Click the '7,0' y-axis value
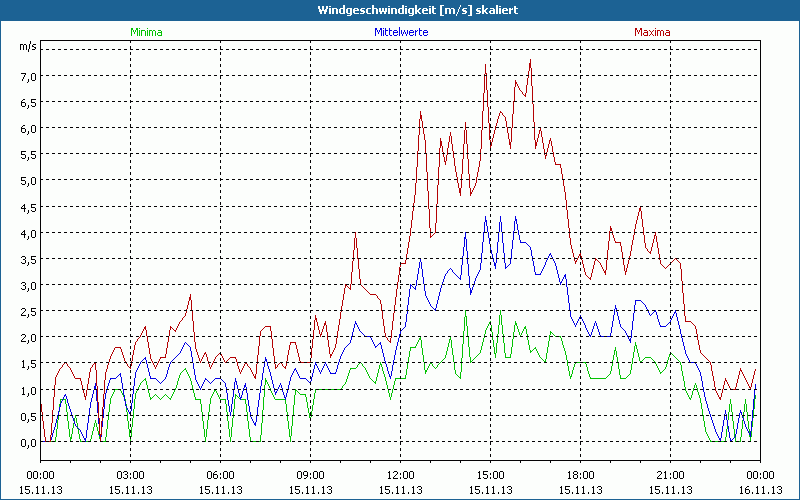 pyautogui.click(x=29, y=77)
